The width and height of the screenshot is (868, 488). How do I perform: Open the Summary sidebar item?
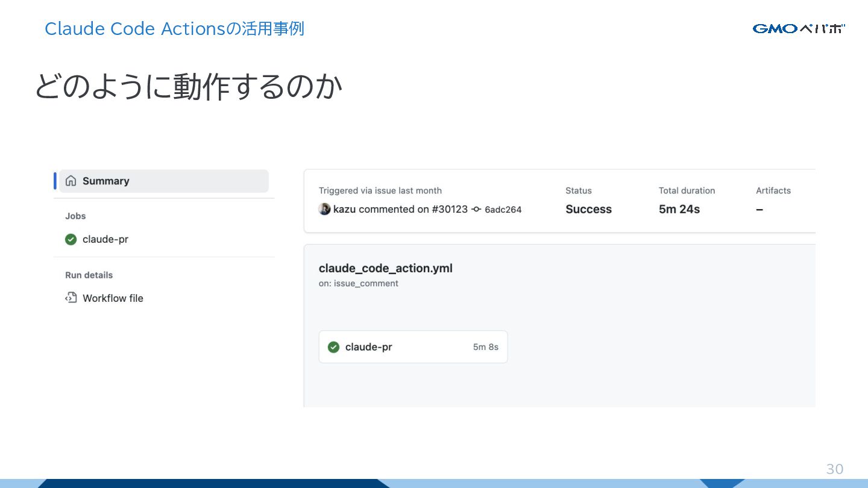[x=163, y=181]
